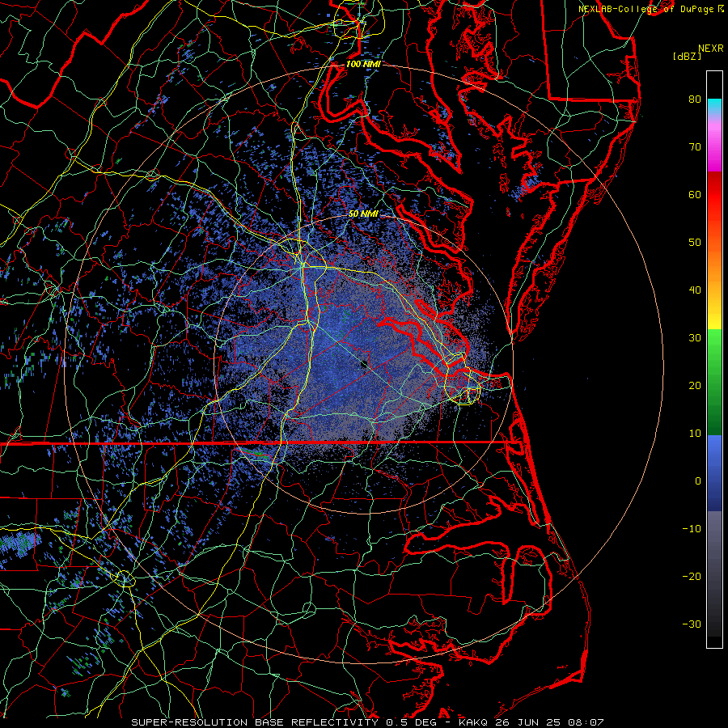Click the 26 JUN 25 08:07 timestamp
The height and width of the screenshot is (728, 728).
(549, 722)
